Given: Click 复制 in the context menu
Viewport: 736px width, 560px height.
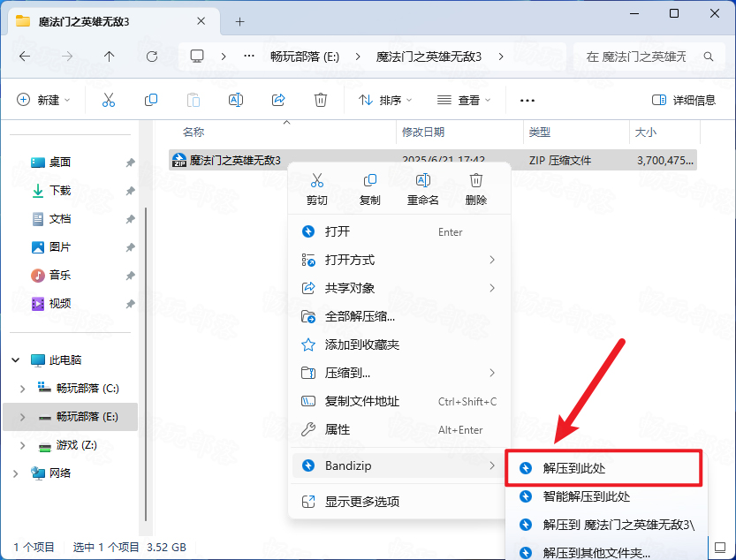Looking at the screenshot, I should click(x=370, y=190).
